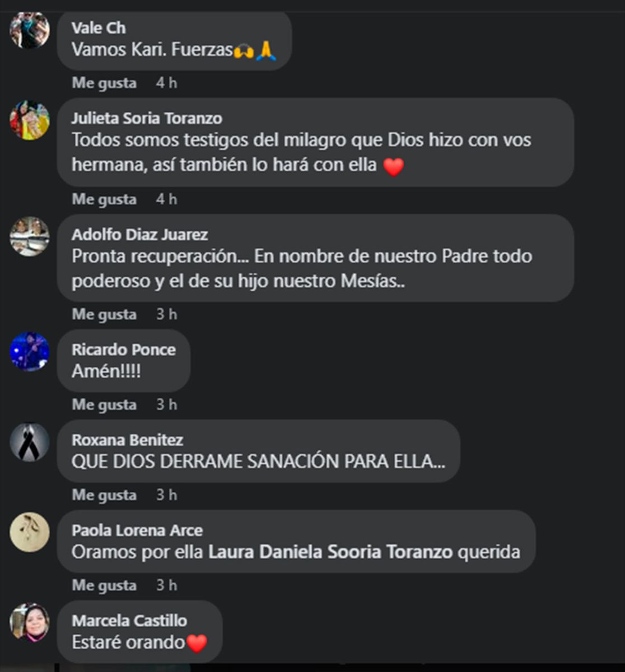Open tagged profile Laura Daniela Sooria Toranzo

[x=330, y=552]
